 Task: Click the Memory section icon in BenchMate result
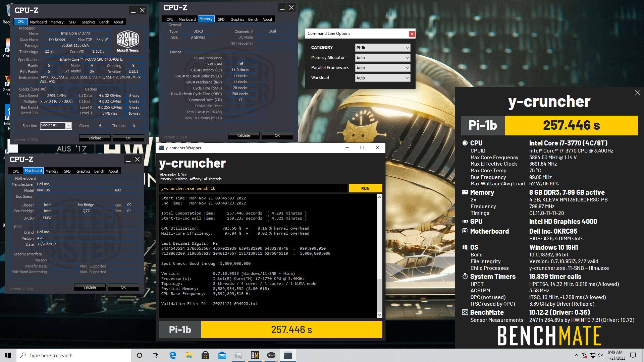[465, 192]
